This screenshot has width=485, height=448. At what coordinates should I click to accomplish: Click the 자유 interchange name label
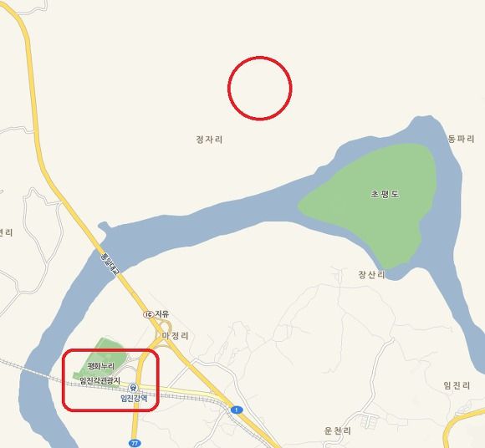click(162, 314)
